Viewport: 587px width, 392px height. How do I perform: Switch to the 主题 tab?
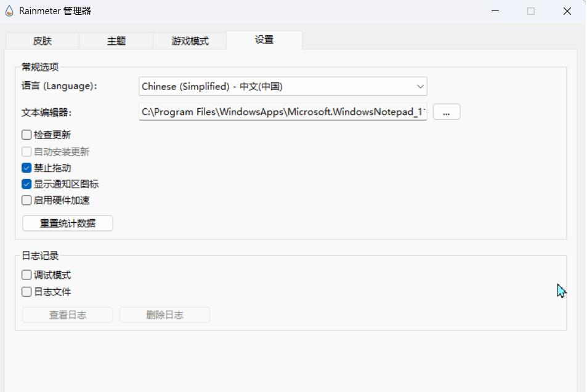(116, 41)
